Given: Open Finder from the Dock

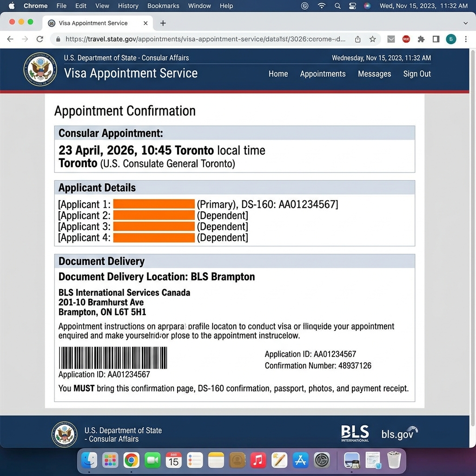Looking at the screenshot, I should pos(89,460).
